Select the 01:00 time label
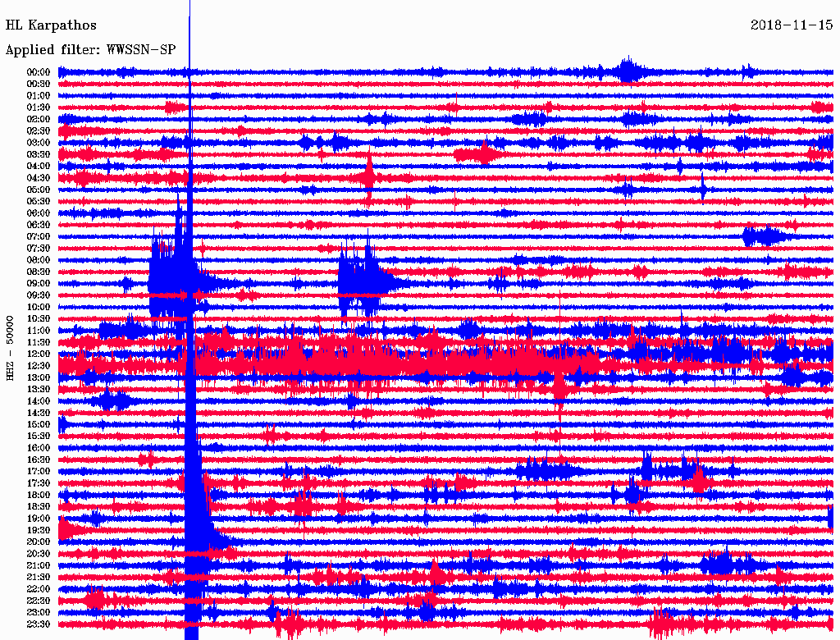 coord(39,95)
